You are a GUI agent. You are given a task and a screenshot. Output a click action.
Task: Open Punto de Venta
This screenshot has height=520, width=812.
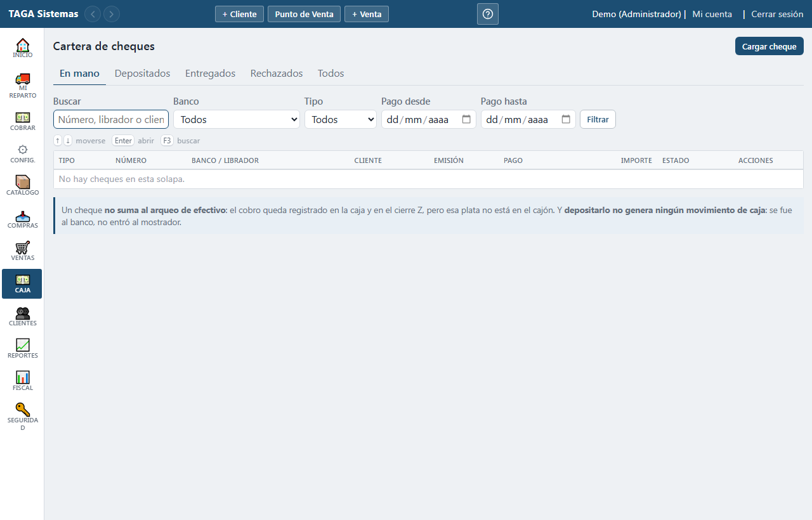click(x=304, y=14)
